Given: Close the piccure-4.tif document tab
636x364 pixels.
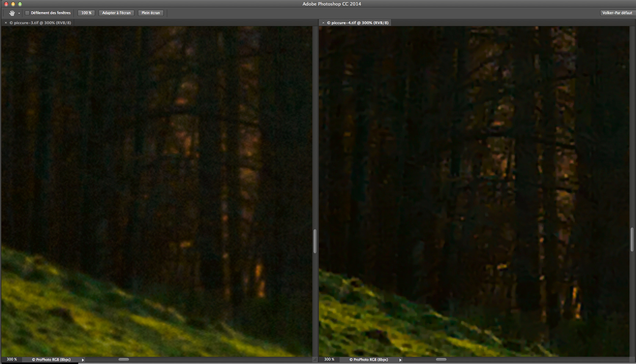Looking at the screenshot, I should 323,23.
